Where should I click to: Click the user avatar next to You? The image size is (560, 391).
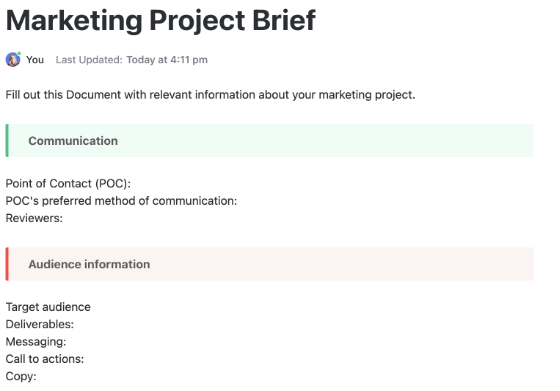[13, 60]
